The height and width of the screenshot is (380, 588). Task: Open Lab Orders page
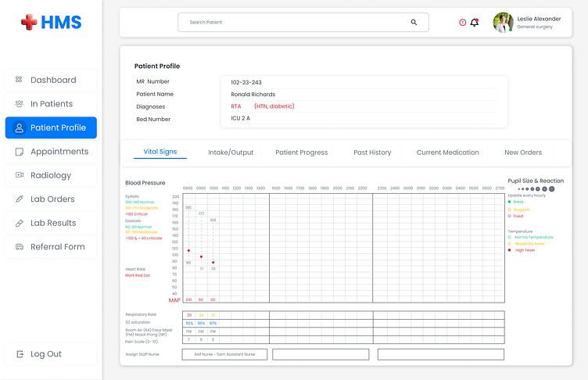(51, 199)
